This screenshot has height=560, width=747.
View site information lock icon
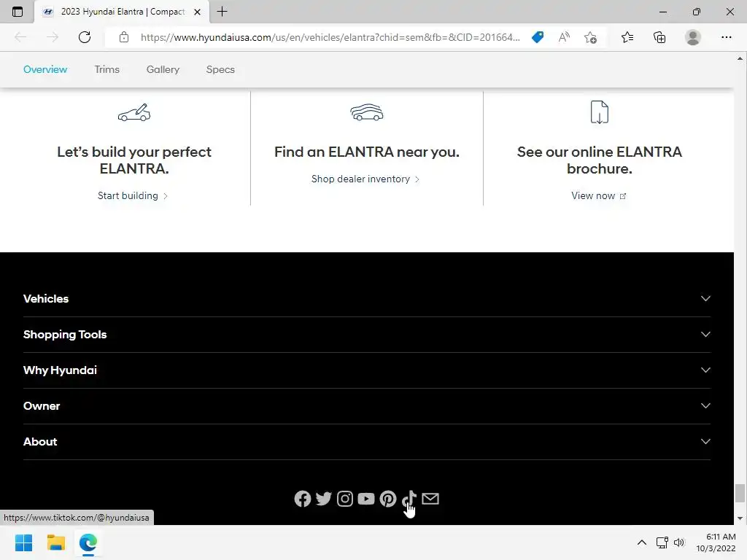point(124,37)
